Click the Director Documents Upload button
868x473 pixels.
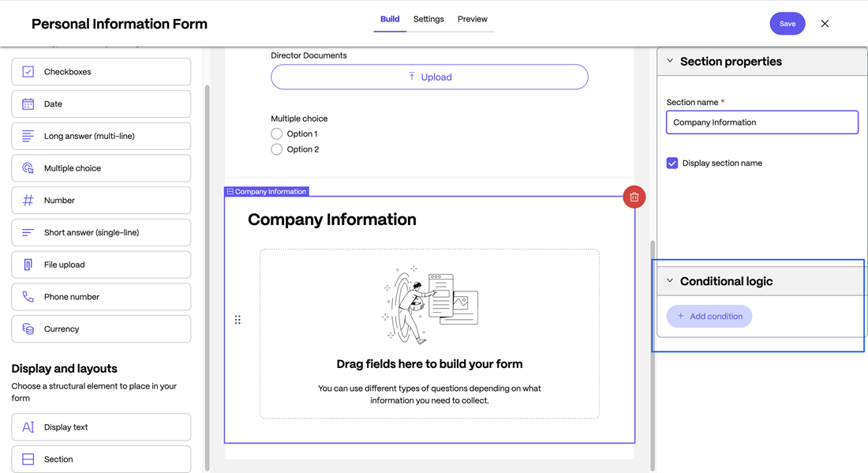tap(429, 77)
